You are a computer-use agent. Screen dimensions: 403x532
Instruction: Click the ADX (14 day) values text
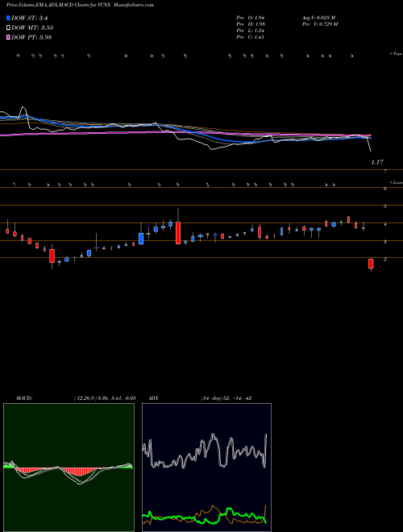tap(226, 398)
